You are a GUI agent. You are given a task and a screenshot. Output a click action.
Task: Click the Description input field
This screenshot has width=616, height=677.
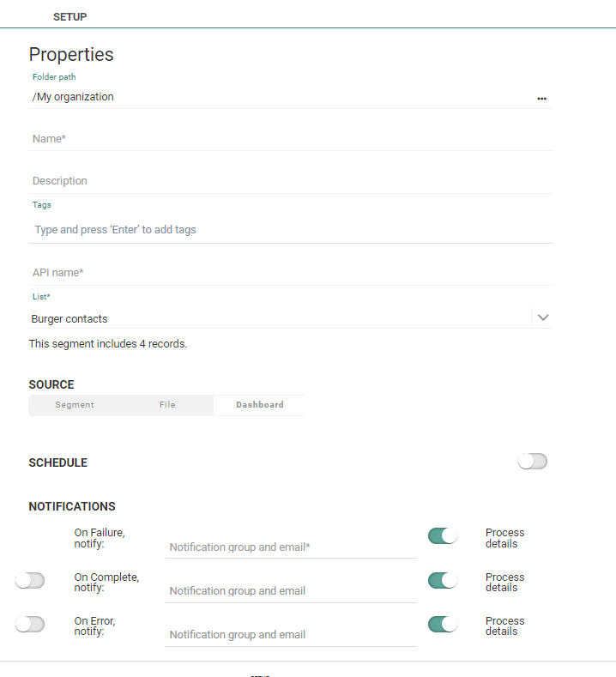(x=290, y=181)
